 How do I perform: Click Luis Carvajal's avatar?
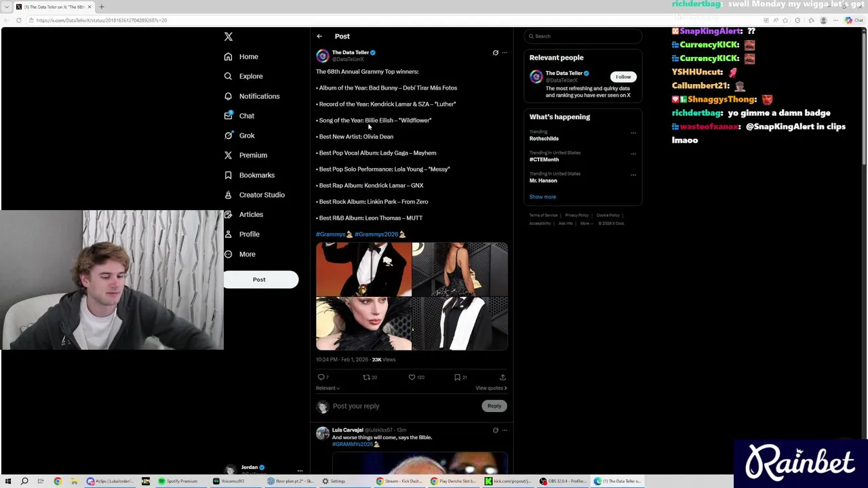click(322, 434)
